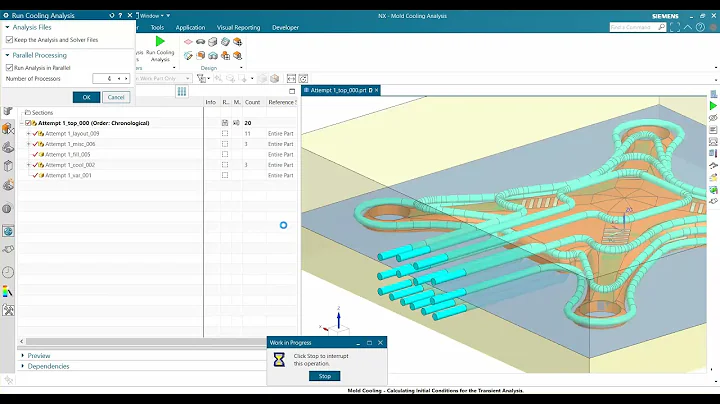
Task: Open the Design group dropdown arrow
Action: click(x=242, y=68)
